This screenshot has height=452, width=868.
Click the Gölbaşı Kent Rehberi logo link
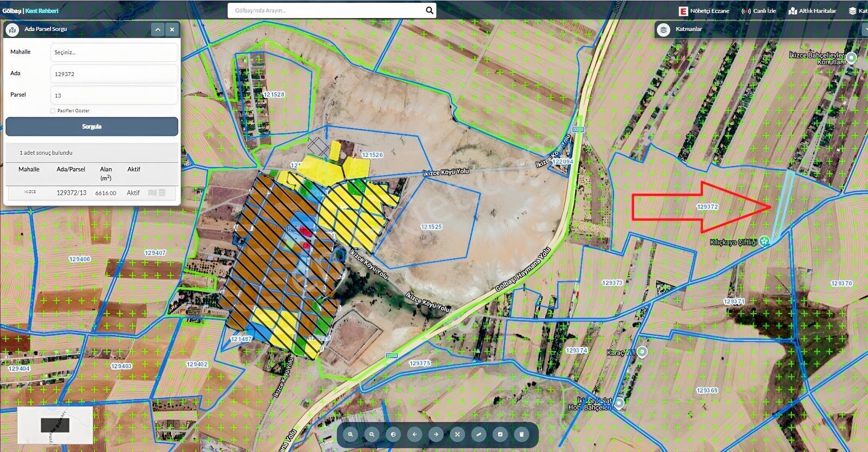tap(30, 11)
